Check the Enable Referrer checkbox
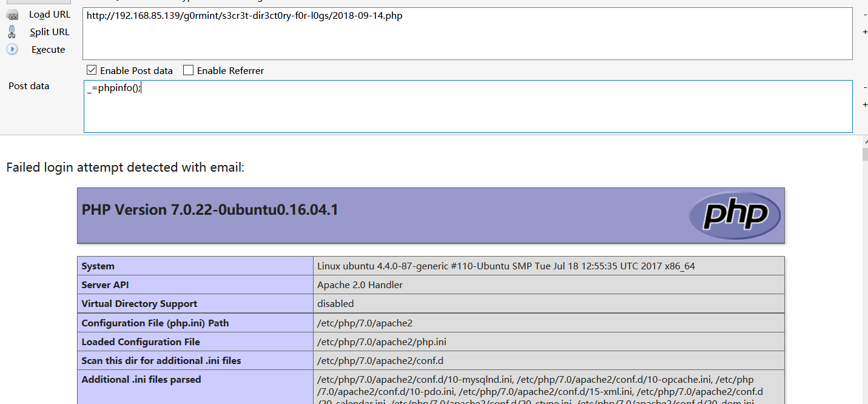The image size is (868, 404). (x=189, y=70)
